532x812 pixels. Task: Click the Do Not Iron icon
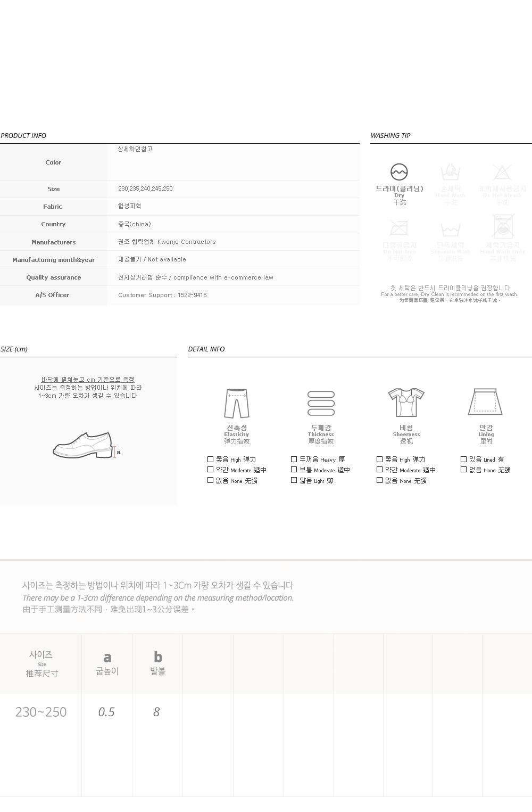coord(399,228)
